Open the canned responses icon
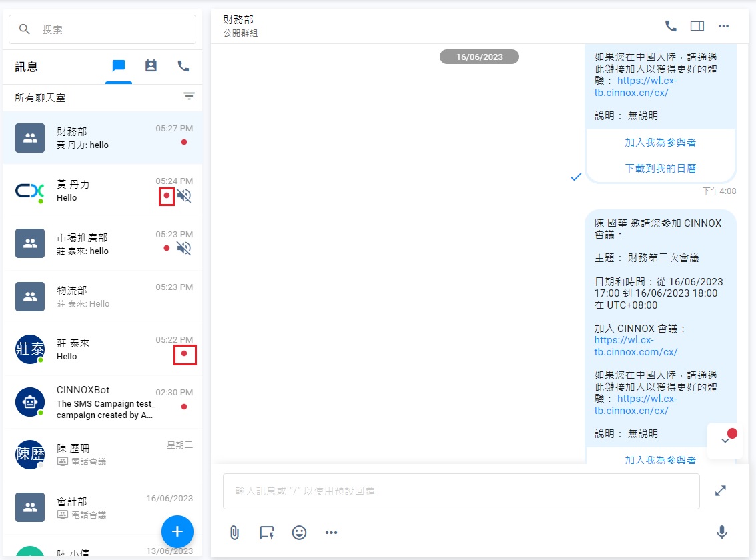This screenshot has height=560, width=756. (x=267, y=533)
